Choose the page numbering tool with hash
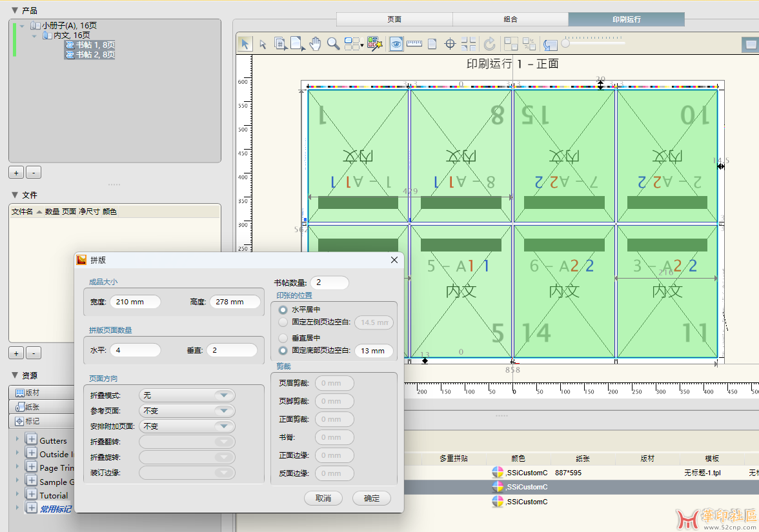759x532 pixels. (x=280, y=44)
